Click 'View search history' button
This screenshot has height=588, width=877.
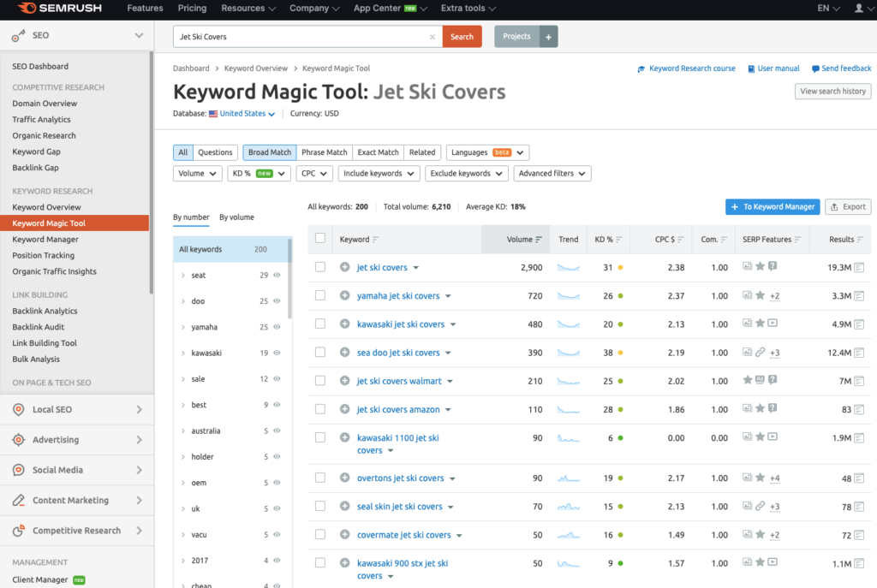[x=832, y=91]
